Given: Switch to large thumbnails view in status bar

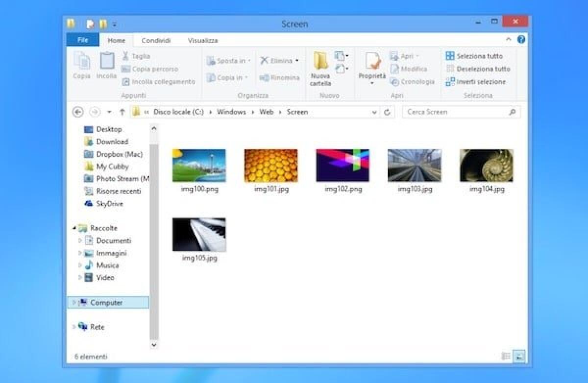Looking at the screenshot, I should pos(519,357).
